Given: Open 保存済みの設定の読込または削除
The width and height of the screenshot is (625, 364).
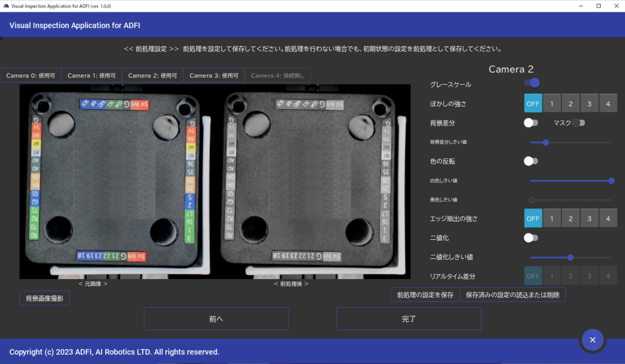Looking at the screenshot, I should [512, 295].
